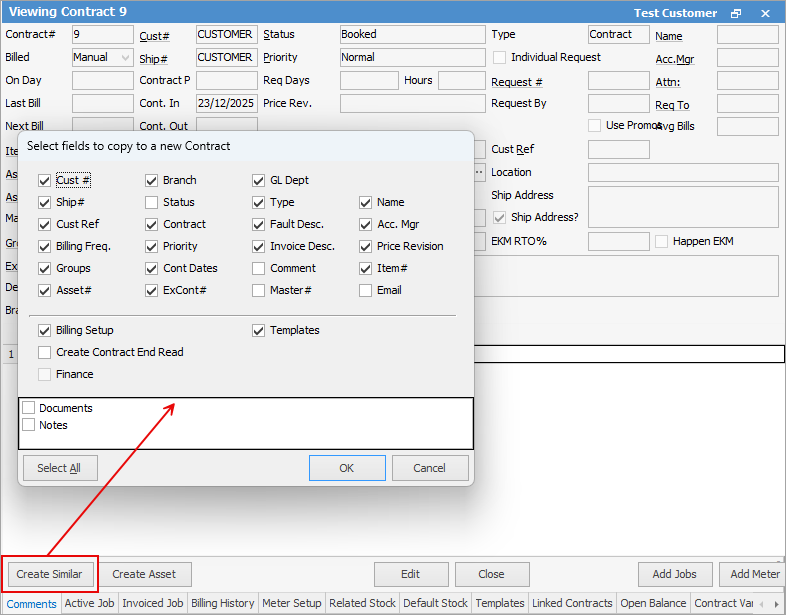
Task: Cancel the copy fields dialog
Action: [430, 468]
